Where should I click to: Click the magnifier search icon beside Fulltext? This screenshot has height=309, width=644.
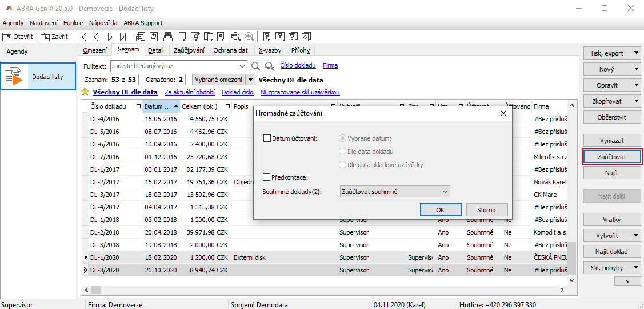pyautogui.click(x=256, y=66)
